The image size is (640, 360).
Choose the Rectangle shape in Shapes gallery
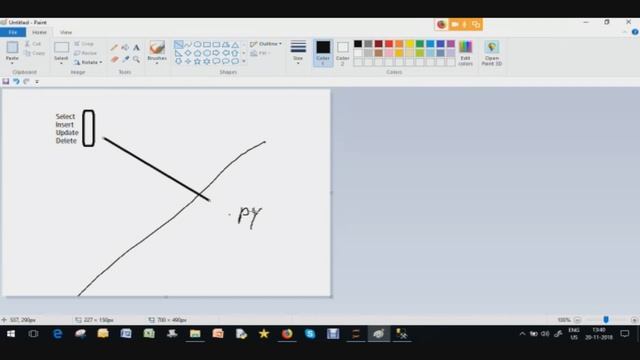coord(207,44)
